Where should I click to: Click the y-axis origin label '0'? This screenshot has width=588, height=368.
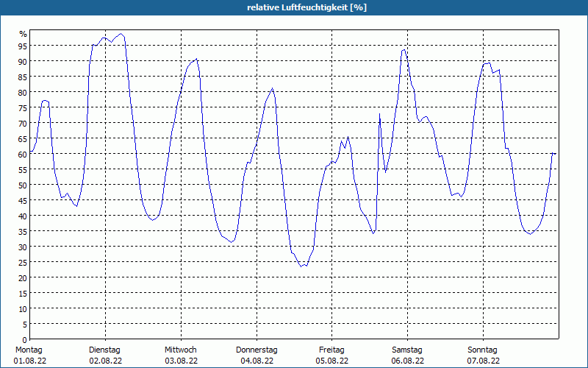click(x=25, y=340)
